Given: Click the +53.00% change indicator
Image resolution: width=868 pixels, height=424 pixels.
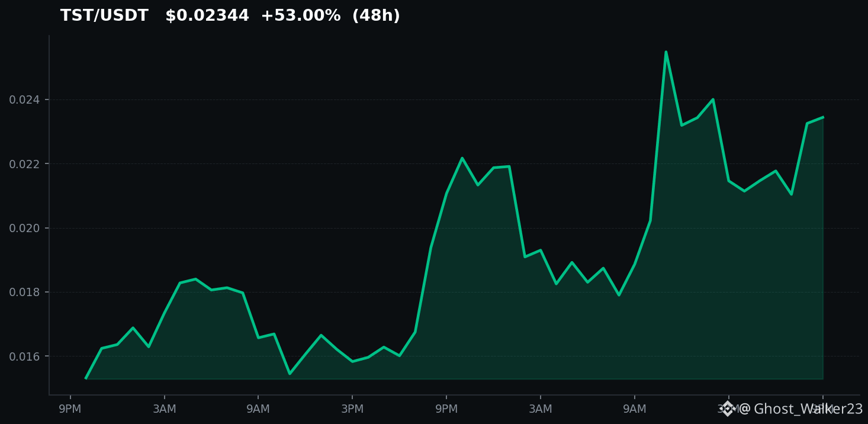Looking at the screenshot, I should tap(301, 16).
